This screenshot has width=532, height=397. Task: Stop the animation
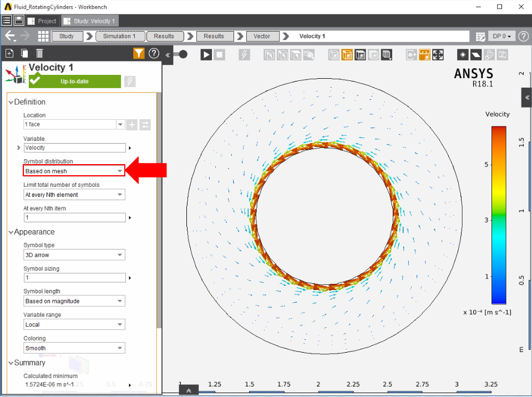click(220, 54)
